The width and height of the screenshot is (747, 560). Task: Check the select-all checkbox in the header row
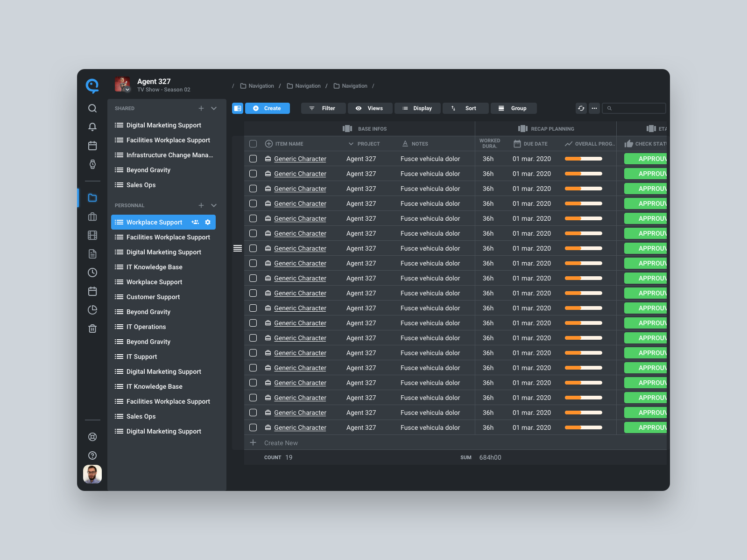point(253,144)
